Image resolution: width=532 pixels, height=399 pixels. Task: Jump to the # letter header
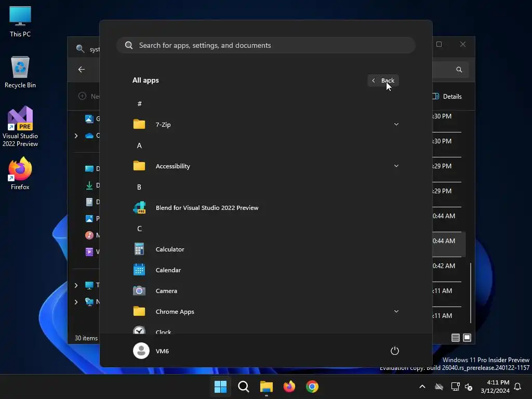139,104
